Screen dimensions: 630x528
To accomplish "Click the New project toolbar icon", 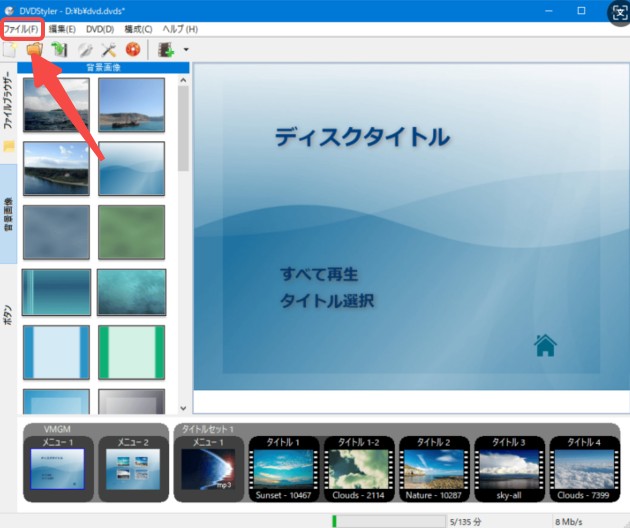I will point(10,50).
